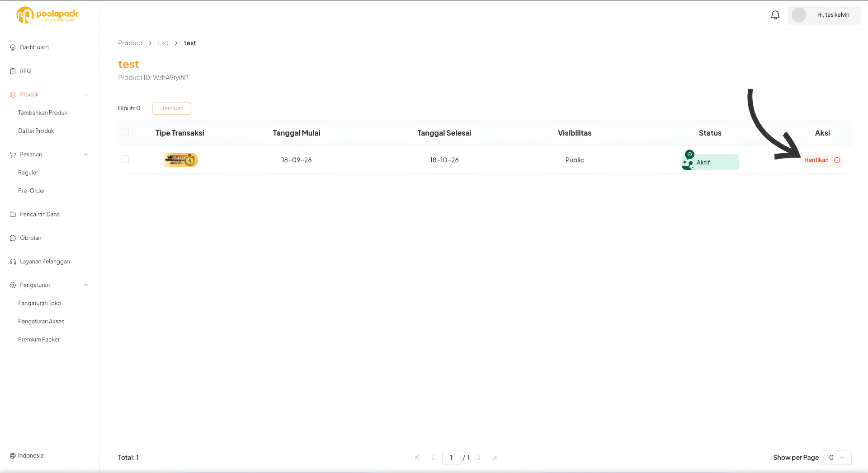Click the Layanan Pelanggan headset icon
This screenshot has width=868, height=473.
[x=13, y=262]
